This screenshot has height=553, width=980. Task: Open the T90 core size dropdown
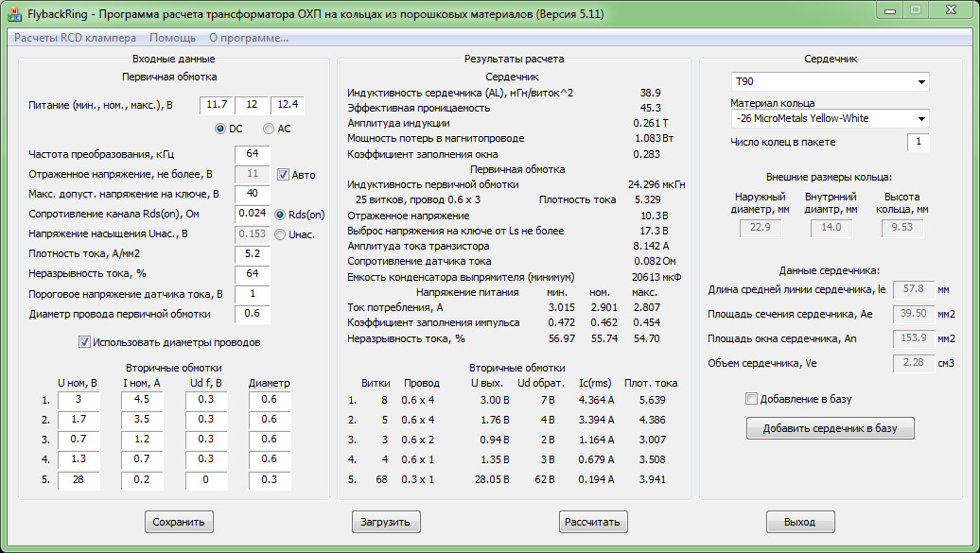coord(830,82)
